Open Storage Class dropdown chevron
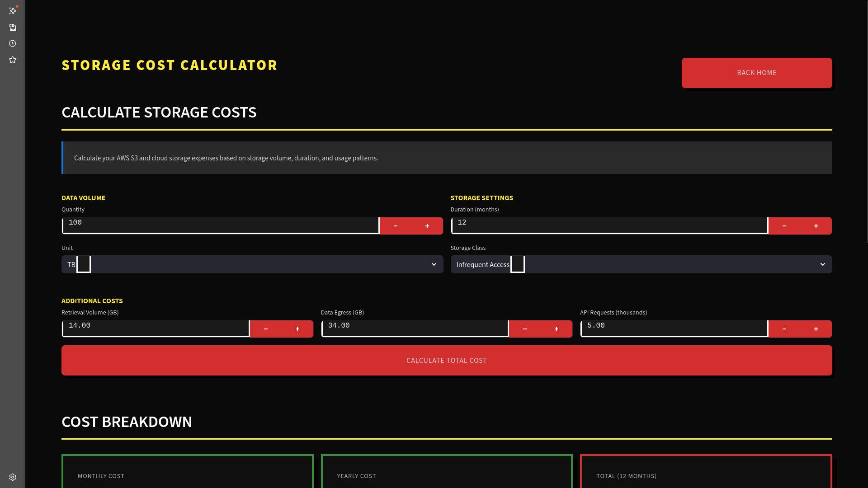The height and width of the screenshot is (488, 868). [x=822, y=264]
